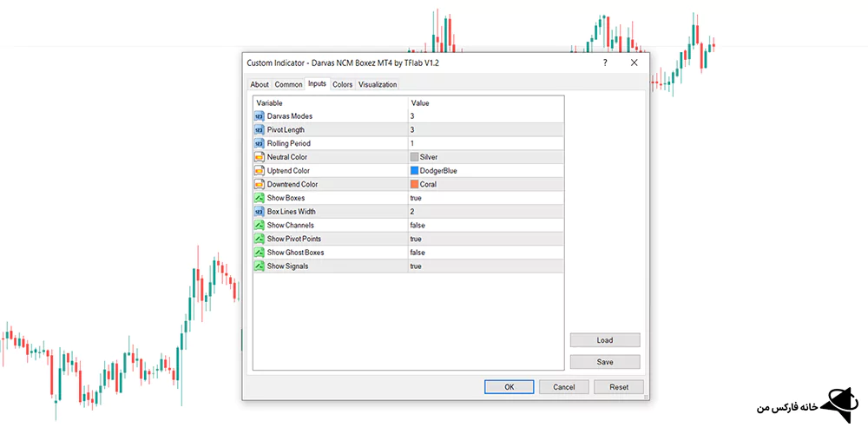This screenshot has height=434, width=868.
Task: Click the Coral color swatch
Action: click(414, 184)
